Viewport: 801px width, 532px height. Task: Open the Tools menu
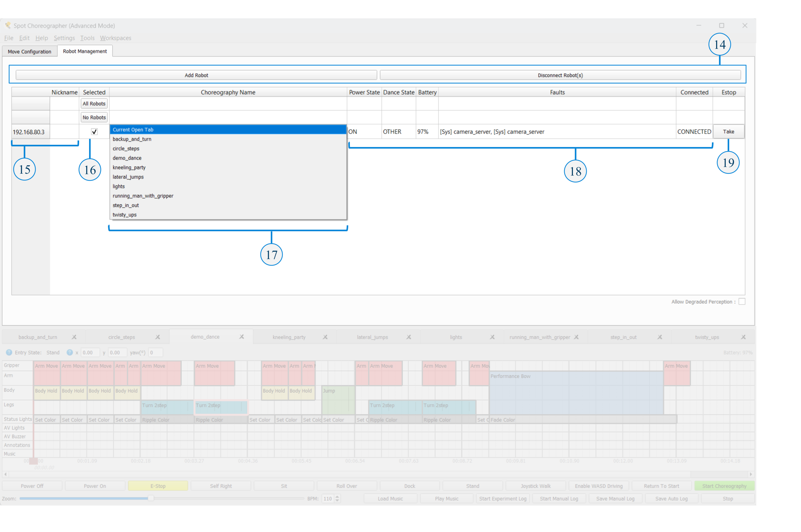[87, 38]
